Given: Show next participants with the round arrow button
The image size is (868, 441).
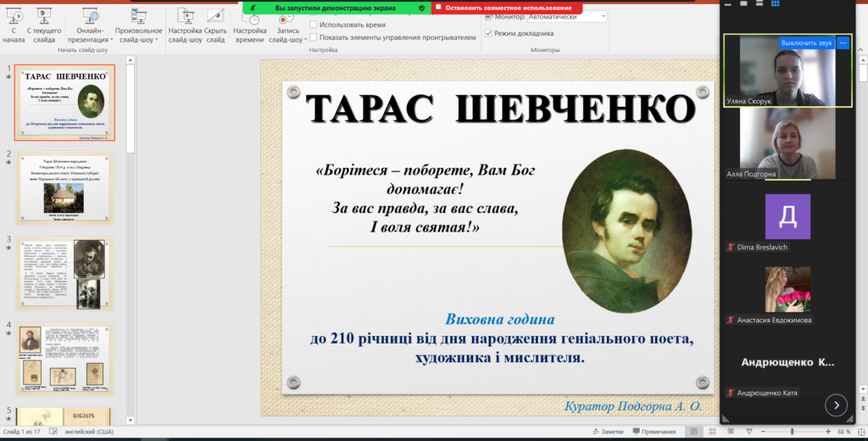Looking at the screenshot, I should (836, 405).
